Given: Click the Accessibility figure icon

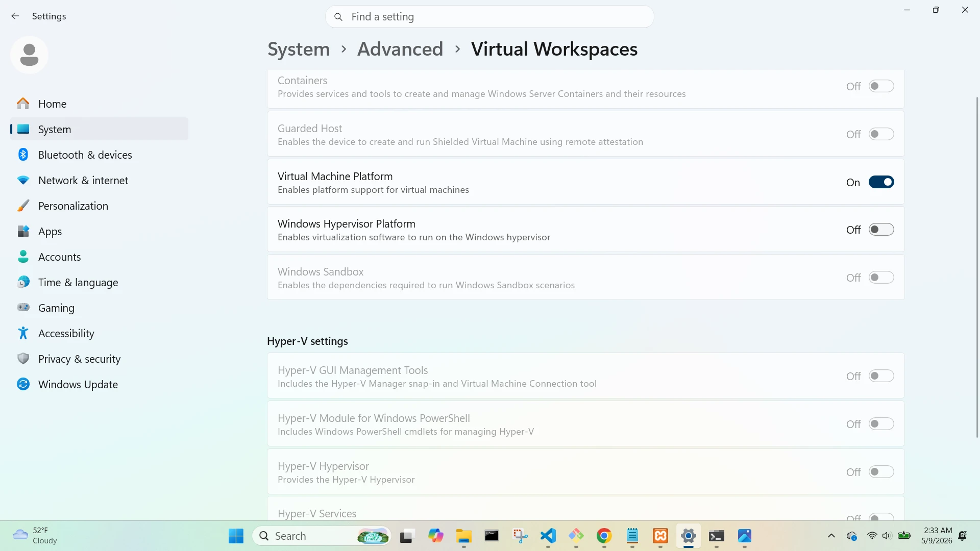Looking at the screenshot, I should click(23, 333).
